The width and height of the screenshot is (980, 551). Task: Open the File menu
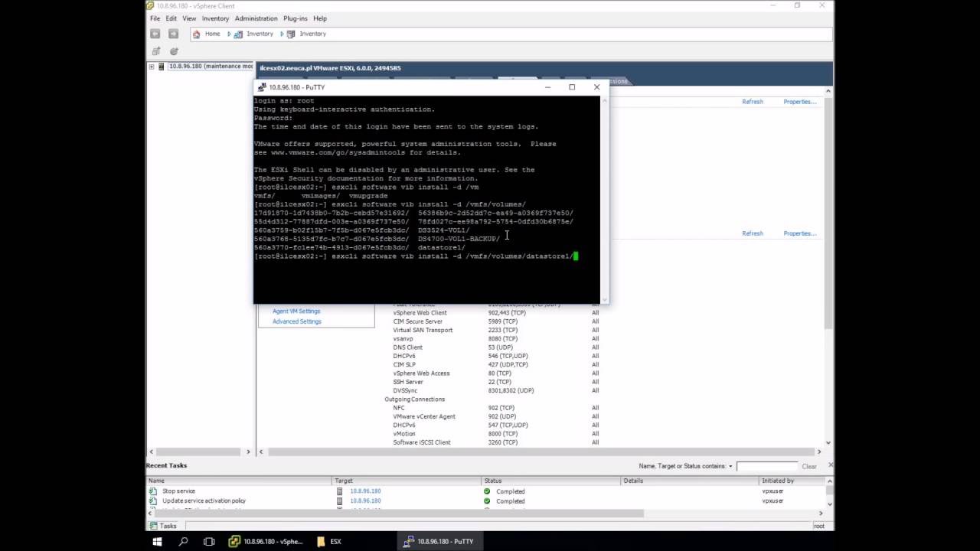tap(155, 18)
